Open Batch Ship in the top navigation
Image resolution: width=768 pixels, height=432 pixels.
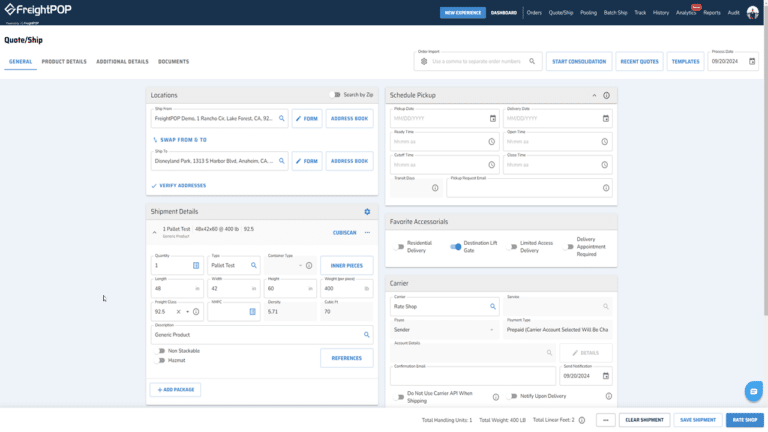(615, 13)
